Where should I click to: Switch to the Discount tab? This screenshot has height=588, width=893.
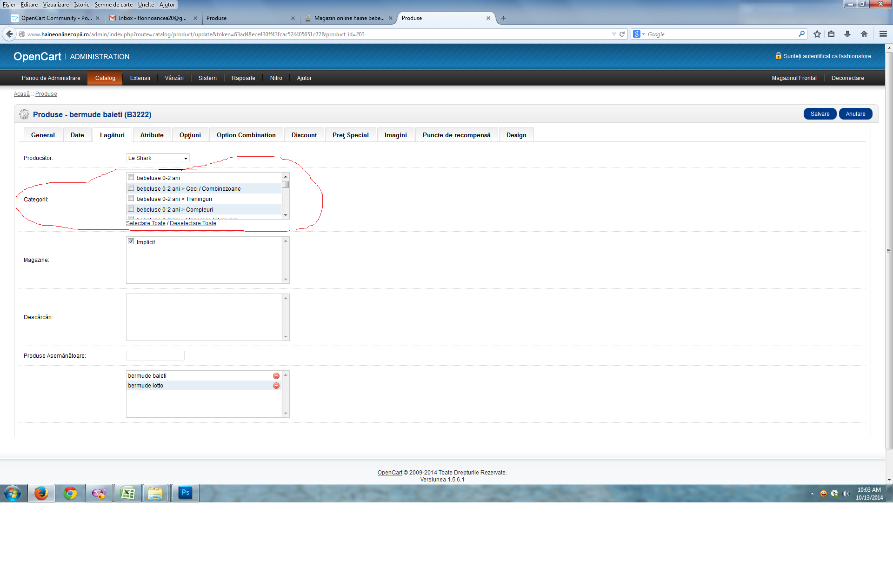click(x=304, y=135)
